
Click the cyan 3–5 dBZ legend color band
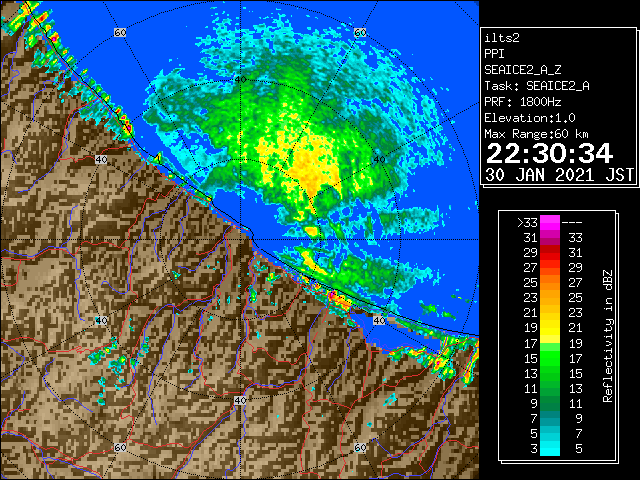(550, 448)
